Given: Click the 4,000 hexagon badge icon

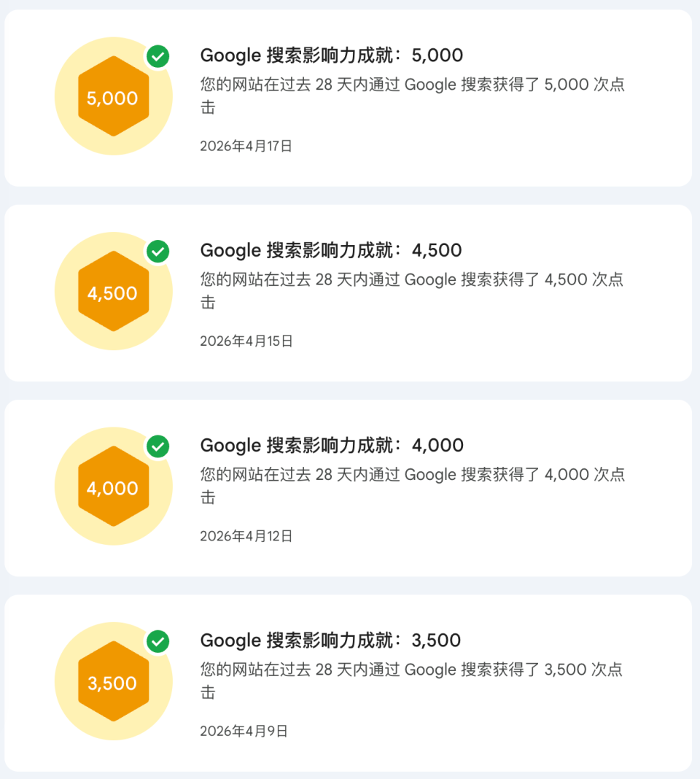Looking at the screenshot, I should (x=113, y=487).
